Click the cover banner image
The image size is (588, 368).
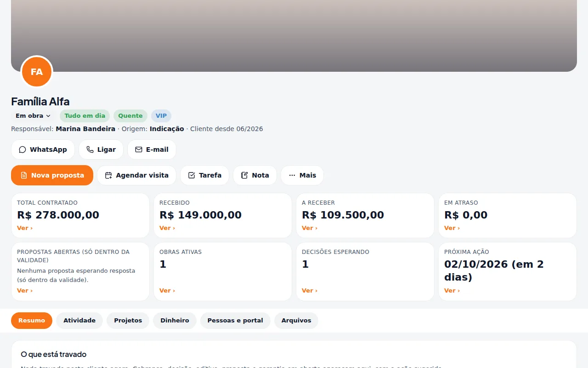(x=294, y=36)
